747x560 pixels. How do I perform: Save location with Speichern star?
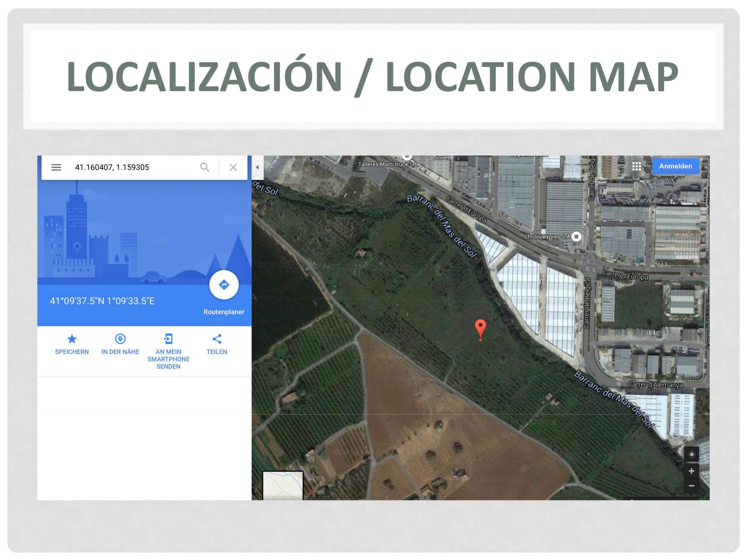click(72, 339)
